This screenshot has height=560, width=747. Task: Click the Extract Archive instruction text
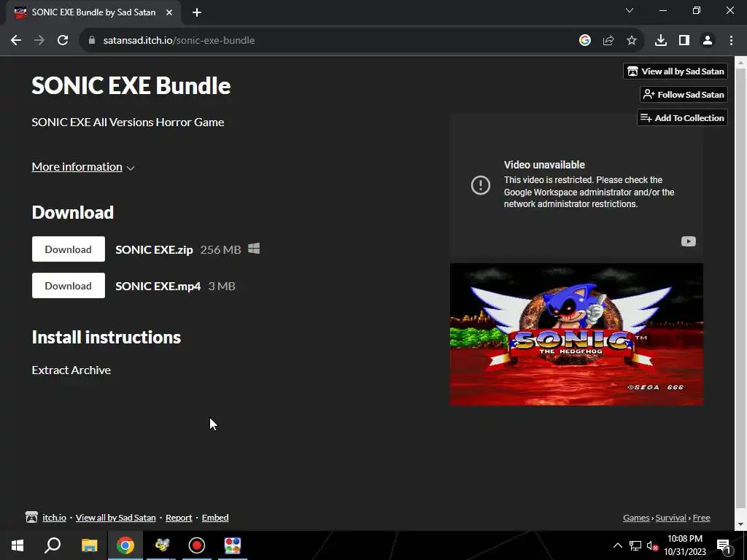click(x=71, y=370)
